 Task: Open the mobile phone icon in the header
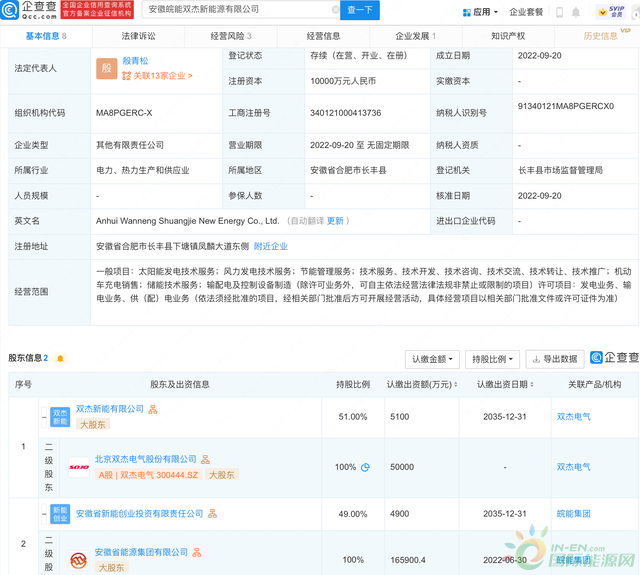coord(560,12)
